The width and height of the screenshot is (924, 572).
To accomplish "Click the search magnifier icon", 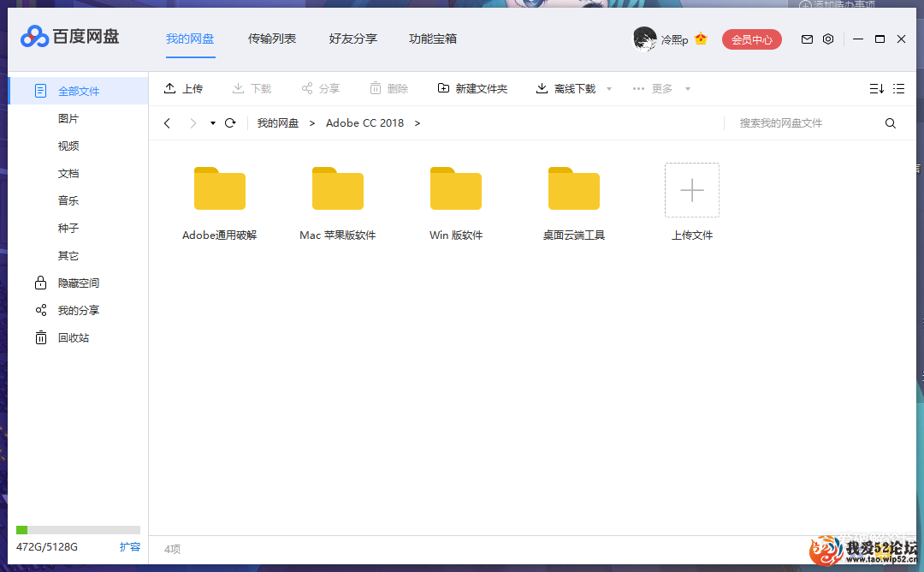I will [891, 122].
